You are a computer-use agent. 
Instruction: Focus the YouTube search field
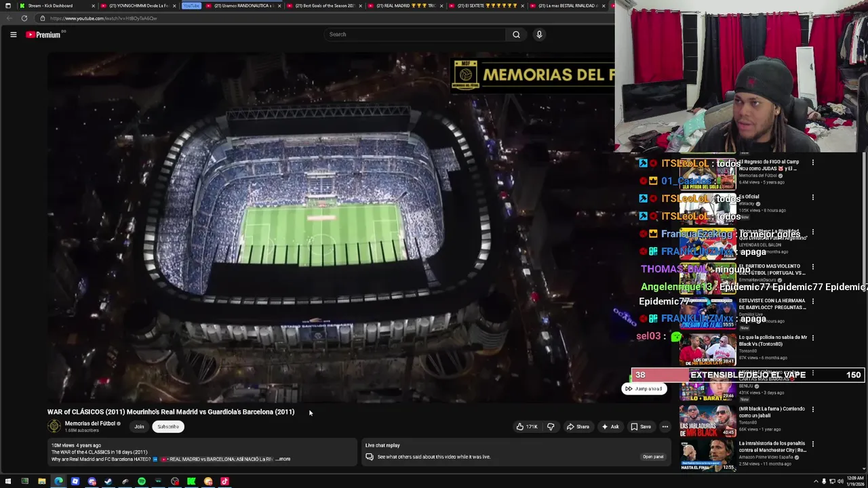[415, 35]
